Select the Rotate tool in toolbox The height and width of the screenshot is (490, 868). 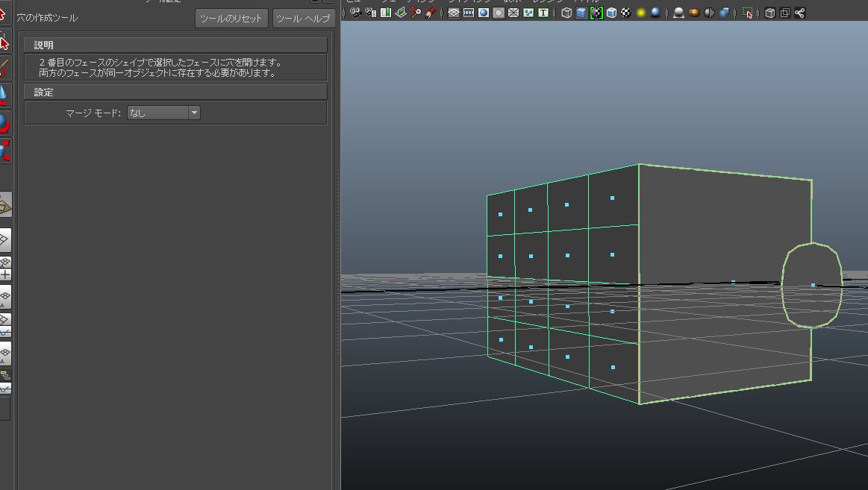pyautogui.click(x=4, y=122)
